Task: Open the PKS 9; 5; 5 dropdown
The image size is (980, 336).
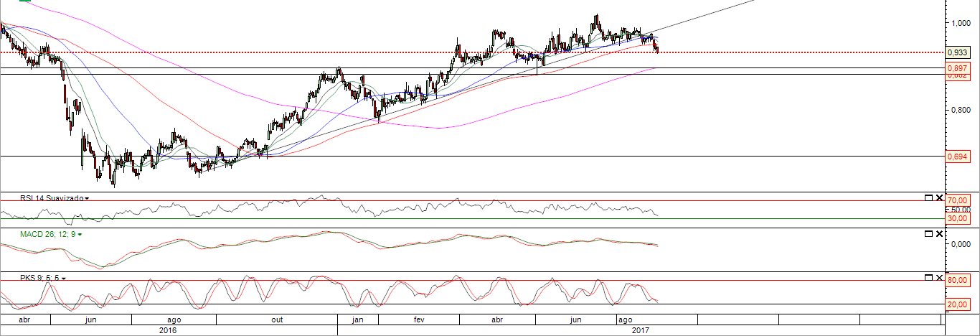Action: click(64, 278)
